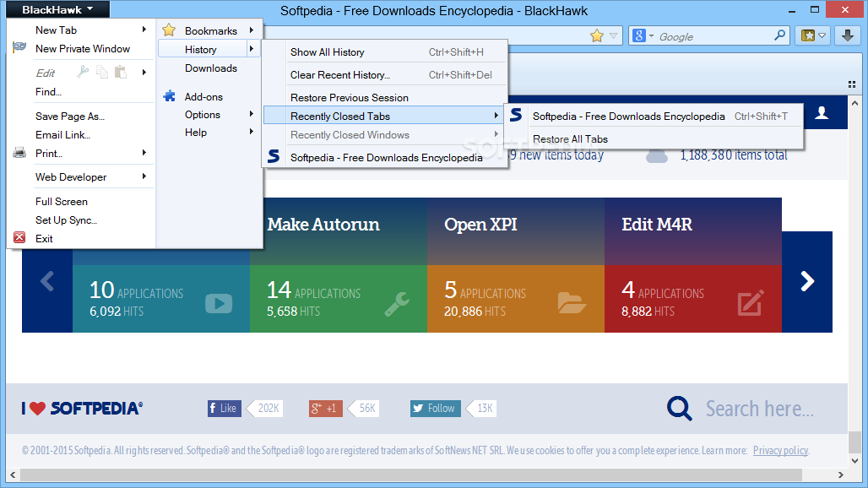This screenshot has height=488, width=868.
Task: Click the horizontal scrollbar left arrow
Action: click(x=13, y=474)
